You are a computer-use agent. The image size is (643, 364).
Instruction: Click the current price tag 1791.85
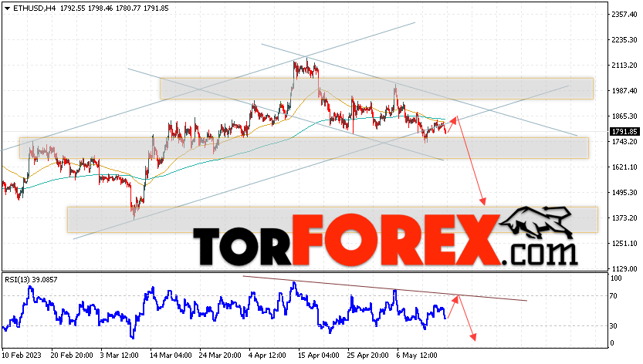click(x=625, y=132)
